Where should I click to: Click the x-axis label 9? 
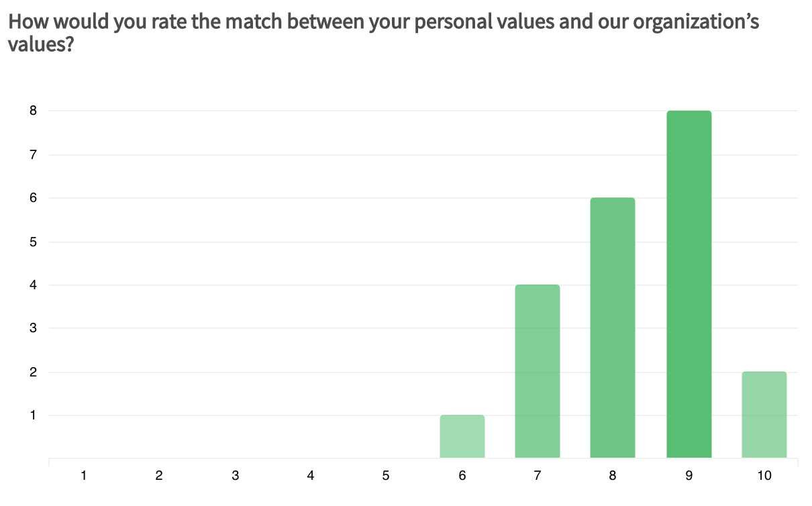coord(689,476)
